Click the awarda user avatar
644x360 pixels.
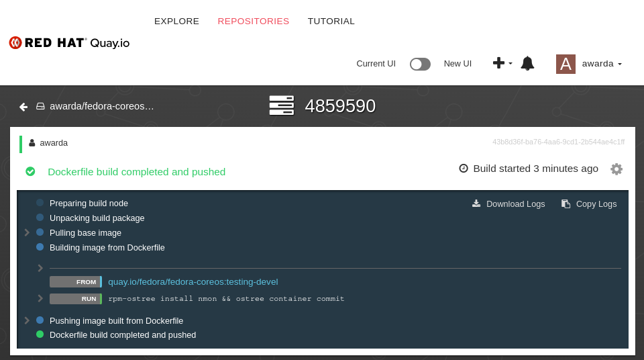[566, 64]
